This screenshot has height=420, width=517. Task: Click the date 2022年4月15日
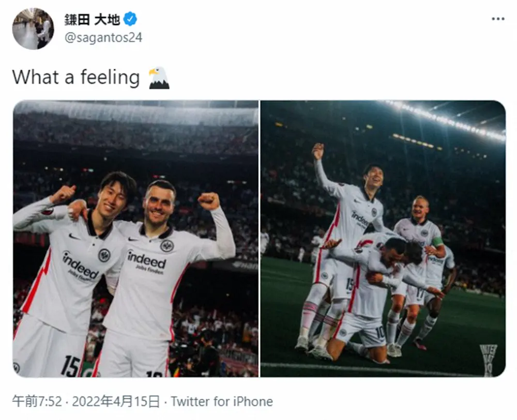116,401
